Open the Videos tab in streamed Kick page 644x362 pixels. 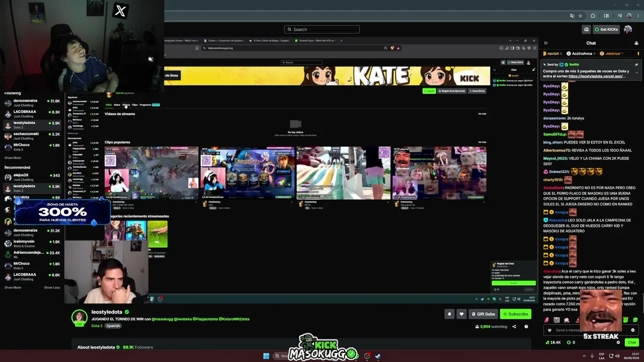126,105
